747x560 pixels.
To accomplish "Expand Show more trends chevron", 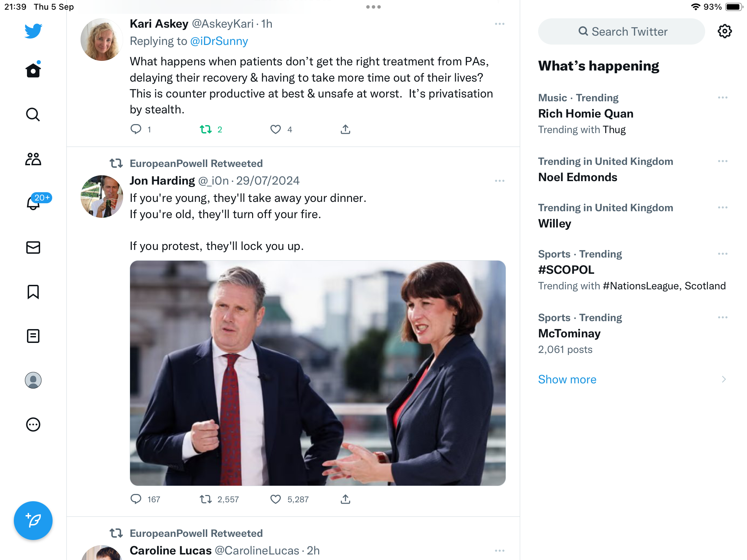I will [724, 380].
